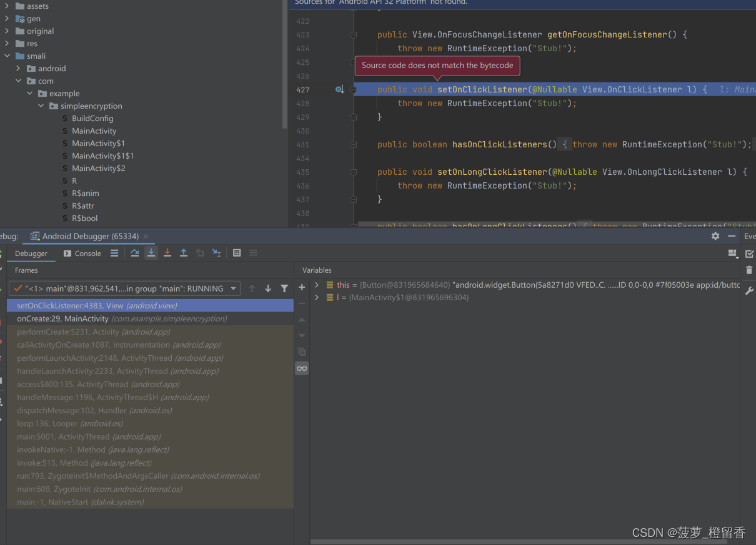Click the wrench settings icon in Event panel
The height and width of the screenshot is (545, 756).
[749, 291]
